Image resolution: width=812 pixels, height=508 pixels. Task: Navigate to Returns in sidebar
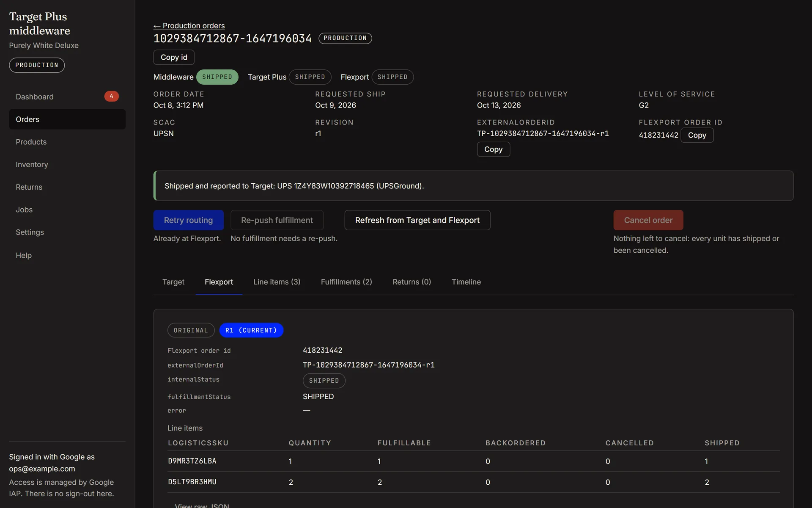[67, 187]
